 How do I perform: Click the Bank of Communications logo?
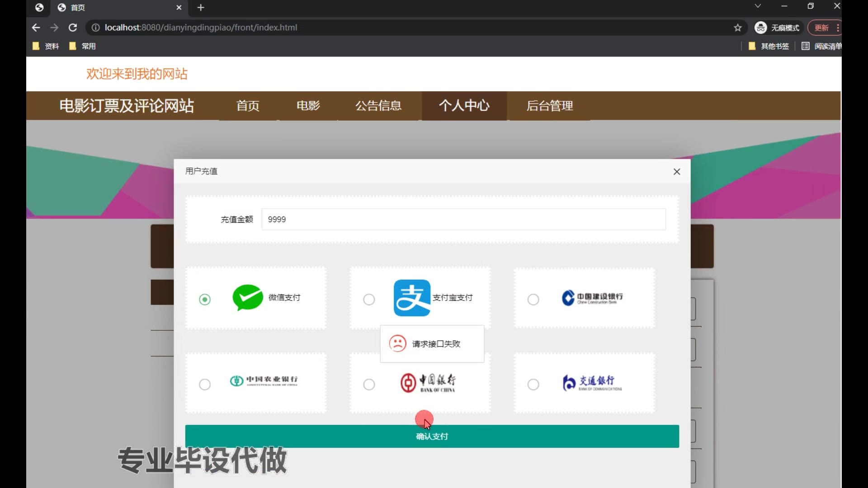pyautogui.click(x=592, y=383)
